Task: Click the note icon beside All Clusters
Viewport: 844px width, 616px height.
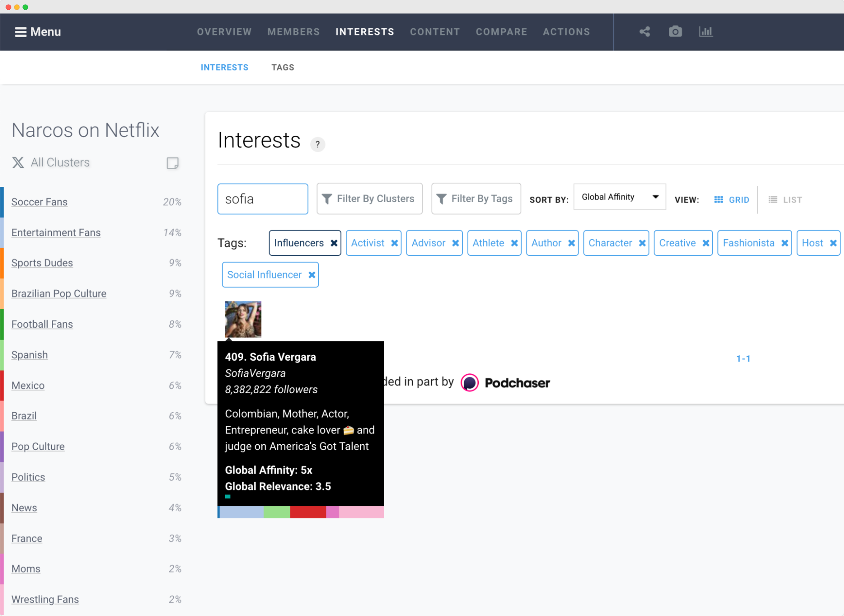Action: pyautogui.click(x=173, y=163)
